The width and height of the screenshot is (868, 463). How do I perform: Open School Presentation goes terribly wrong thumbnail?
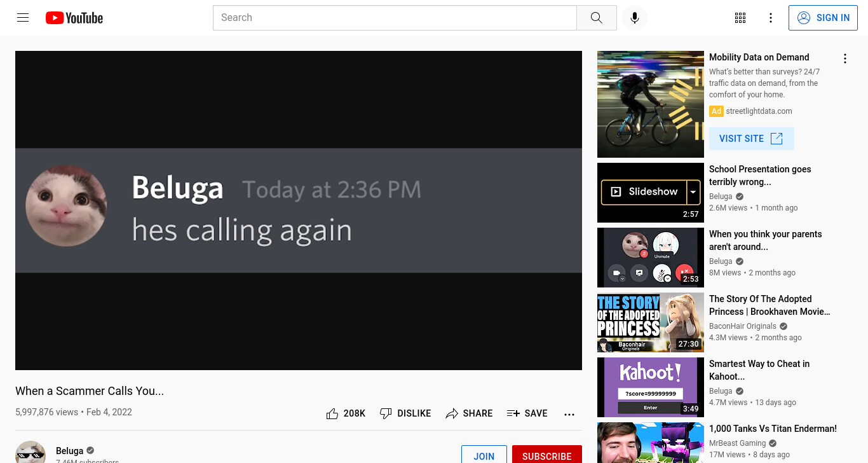[651, 193]
